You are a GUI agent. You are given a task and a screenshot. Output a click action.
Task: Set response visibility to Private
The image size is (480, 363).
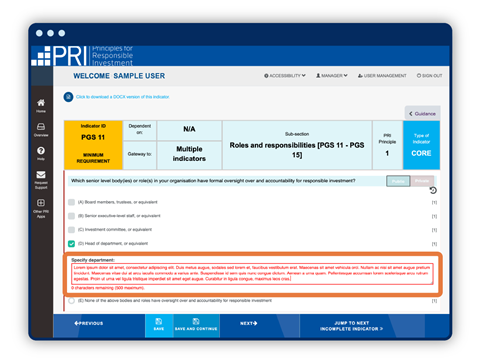[422, 181]
